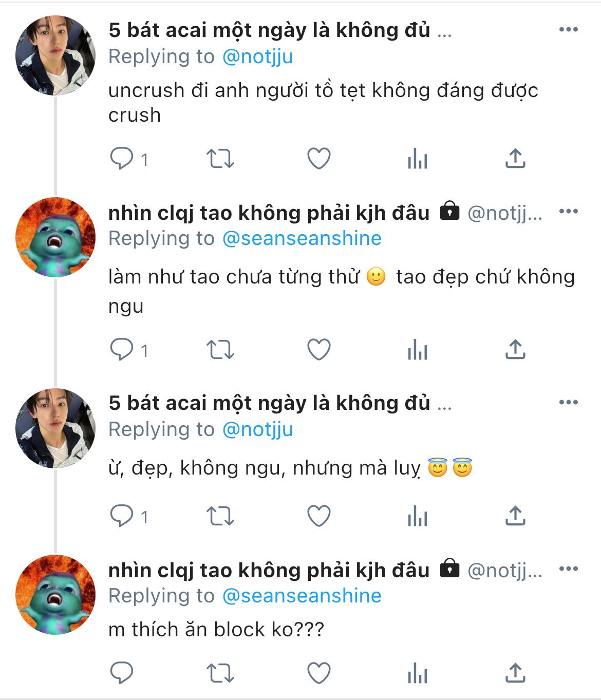Open @notjju mention link in first tweet
The width and height of the screenshot is (601, 700).
(257, 56)
